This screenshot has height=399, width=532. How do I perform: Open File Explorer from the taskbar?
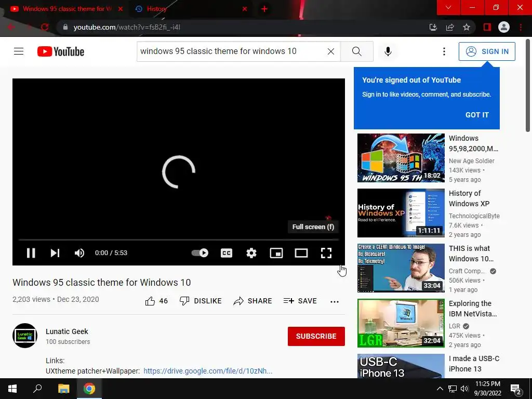(x=63, y=389)
